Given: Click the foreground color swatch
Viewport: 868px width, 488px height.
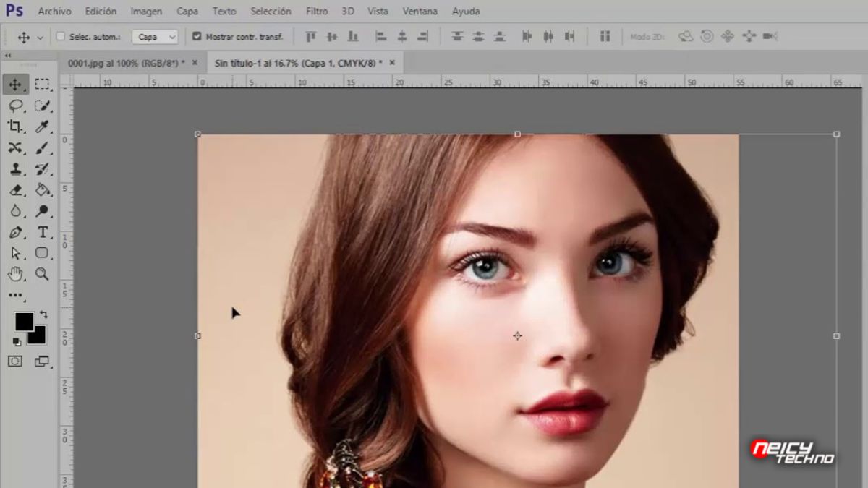Looking at the screenshot, I should pyautogui.click(x=24, y=321).
